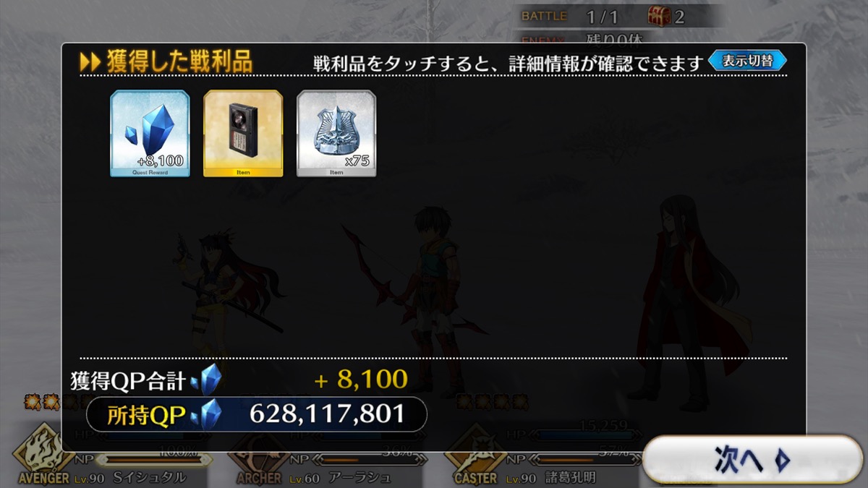Click the crystal icon next to 獲得QP合計
Viewport: 868px width, 488px height.
click(206, 380)
